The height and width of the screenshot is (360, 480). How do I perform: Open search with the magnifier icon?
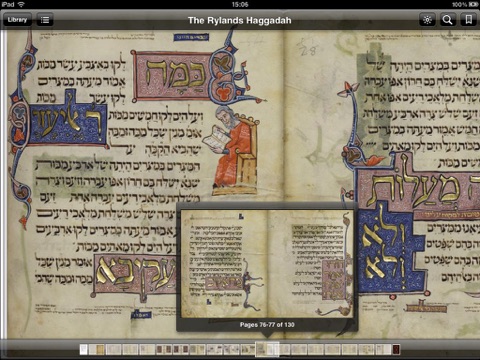coord(447,20)
